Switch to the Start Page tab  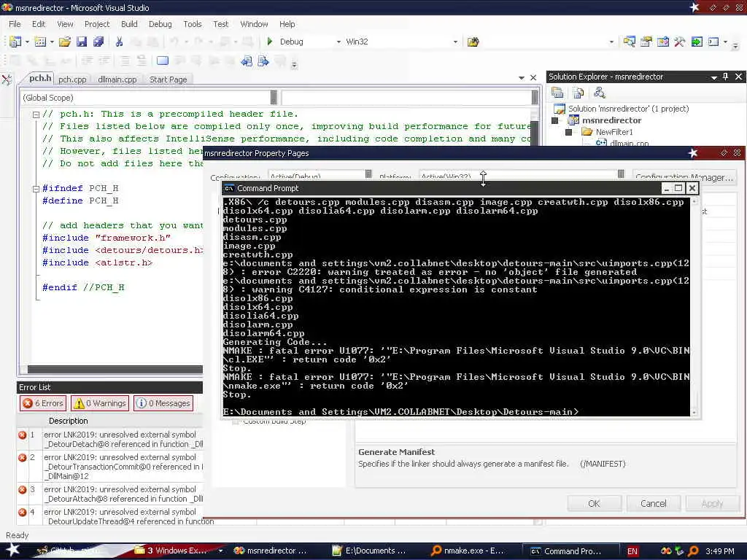(x=169, y=79)
